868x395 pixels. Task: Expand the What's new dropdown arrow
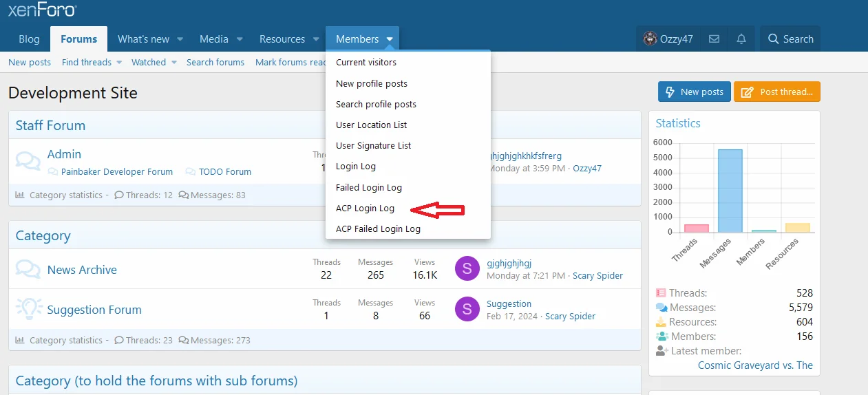click(x=180, y=39)
